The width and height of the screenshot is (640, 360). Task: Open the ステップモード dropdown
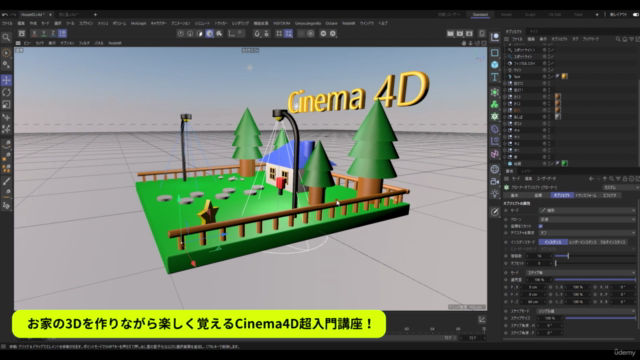click(587, 311)
